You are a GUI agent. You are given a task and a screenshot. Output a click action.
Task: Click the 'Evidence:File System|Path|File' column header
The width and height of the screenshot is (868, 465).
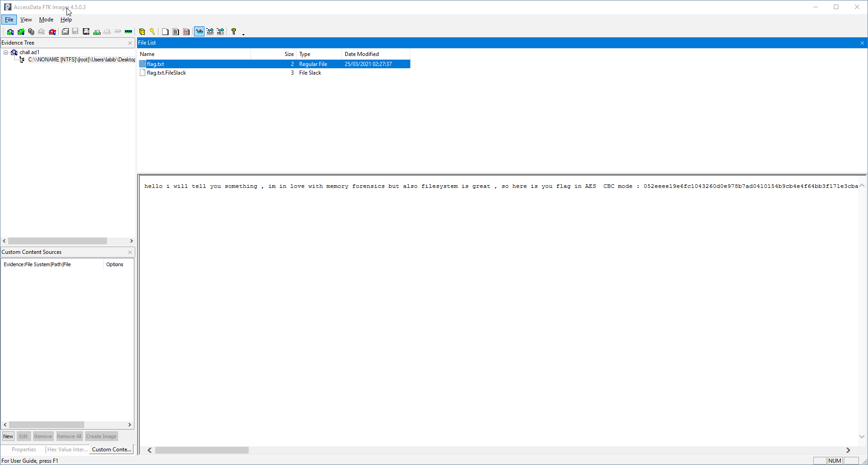(x=52, y=264)
